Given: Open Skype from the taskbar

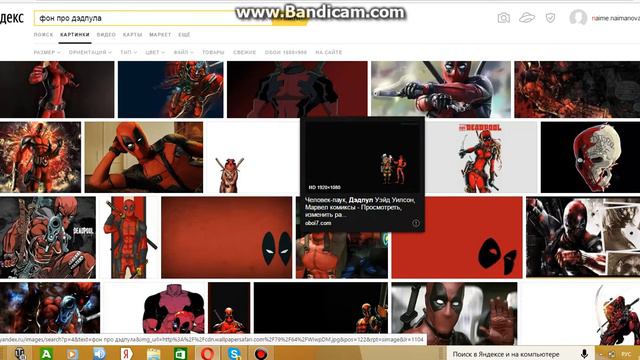Looking at the screenshot, I should click(x=234, y=353).
